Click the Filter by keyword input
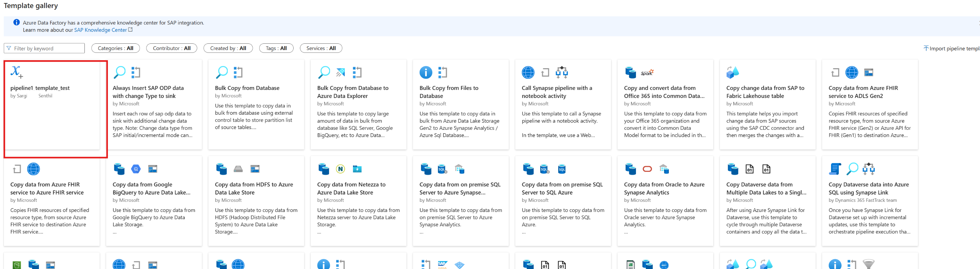 tap(44, 48)
